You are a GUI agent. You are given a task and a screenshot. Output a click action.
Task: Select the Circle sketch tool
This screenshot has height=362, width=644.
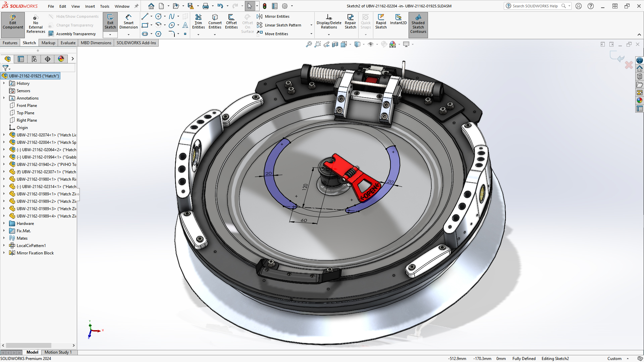pos(158,16)
